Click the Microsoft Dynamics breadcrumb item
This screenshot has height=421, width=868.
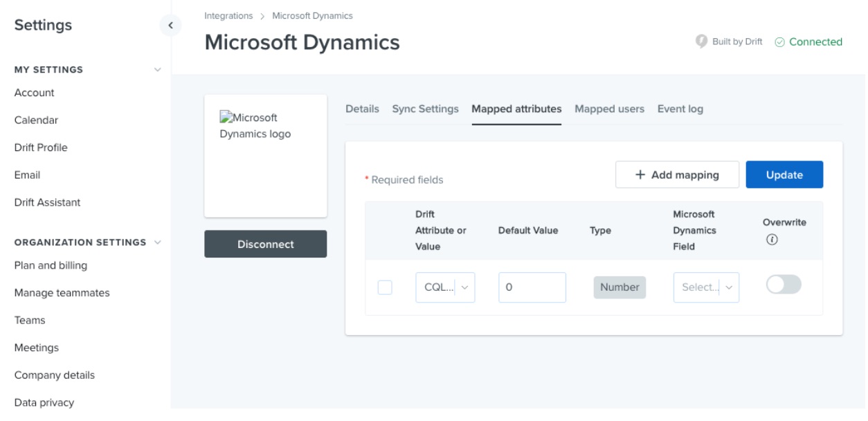click(313, 16)
